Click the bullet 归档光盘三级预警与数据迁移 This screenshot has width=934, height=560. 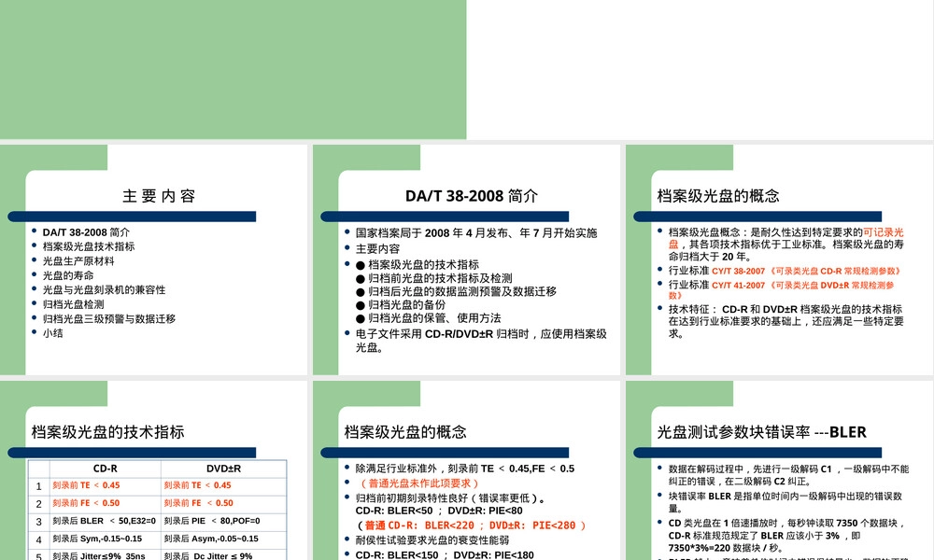(x=109, y=318)
